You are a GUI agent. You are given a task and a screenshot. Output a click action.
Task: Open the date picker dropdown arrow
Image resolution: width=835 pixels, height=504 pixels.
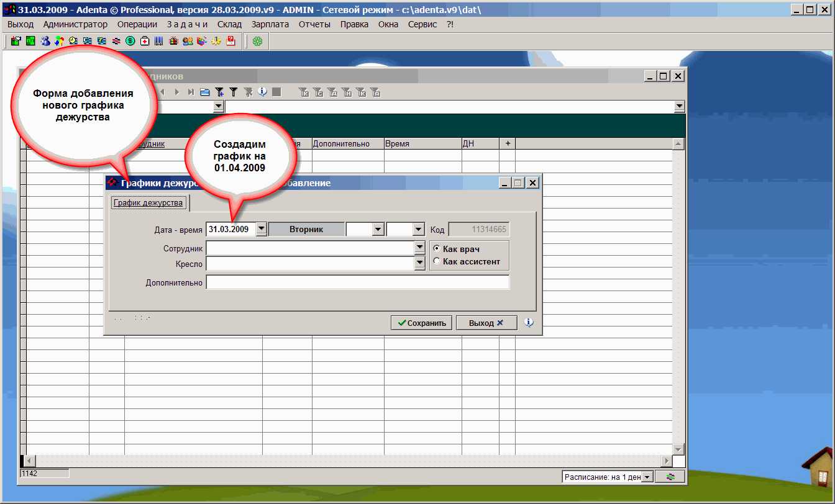pos(261,229)
